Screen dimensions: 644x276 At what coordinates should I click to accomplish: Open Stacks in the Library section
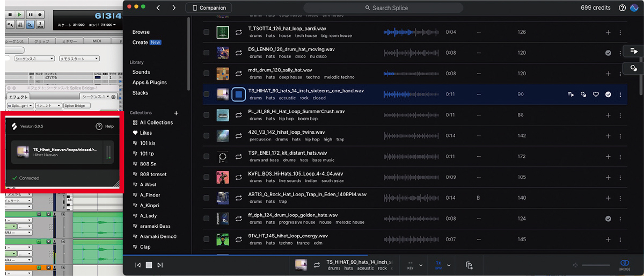[x=140, y=93]
